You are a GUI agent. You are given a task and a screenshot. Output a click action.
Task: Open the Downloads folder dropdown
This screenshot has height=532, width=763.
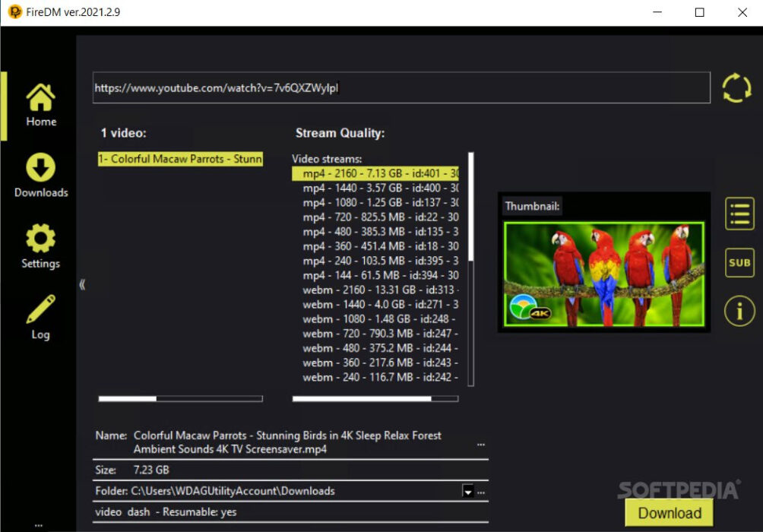pyautogui.click(x=467, y=491)
